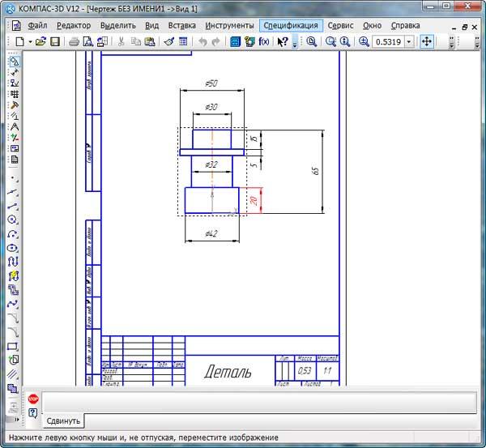Open the Вид menu
This screenshot has height=448, width=486.
pos(152,25)
